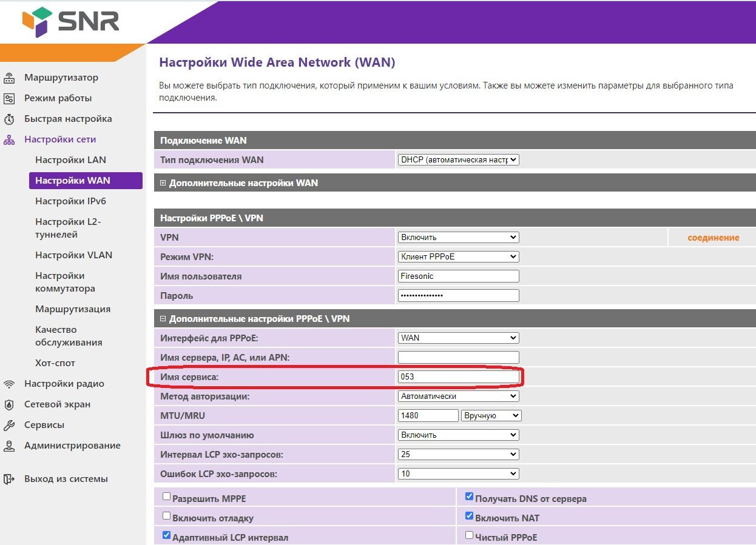The height and width of the screenshot is (545, 756).
Task: Click the logout icon beside Выход из системы
Action: pyautogui.click(x=9, y=480)
